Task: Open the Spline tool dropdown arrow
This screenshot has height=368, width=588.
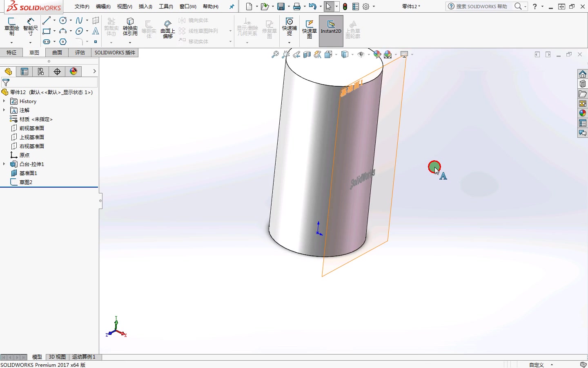Action: point(87,20)
